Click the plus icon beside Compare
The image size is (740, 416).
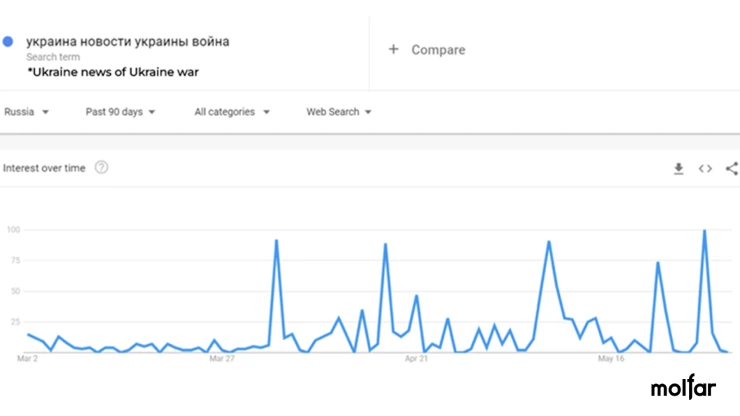click(394, 49)
